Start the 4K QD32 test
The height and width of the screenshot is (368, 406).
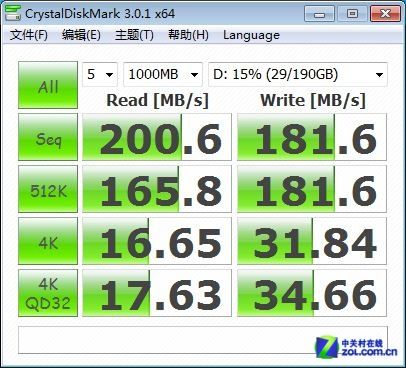pyautogui.click(x=48, y=293)
